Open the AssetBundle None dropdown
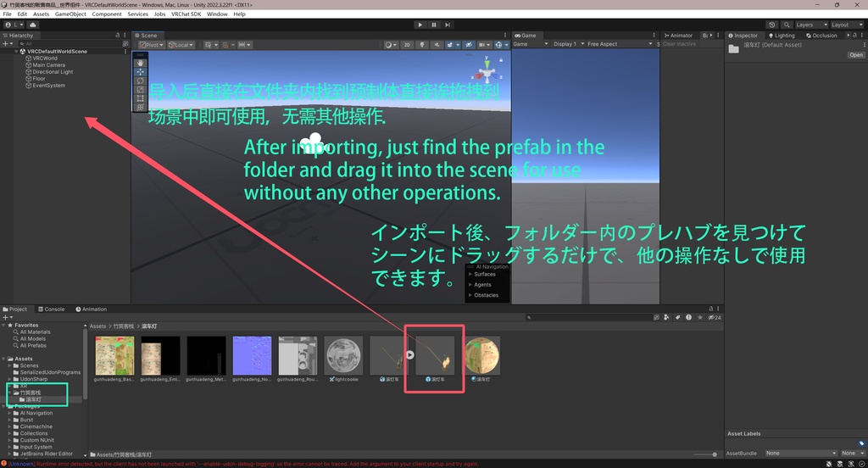The height and width of the screenshot is (468, 868). pos(801,453)
